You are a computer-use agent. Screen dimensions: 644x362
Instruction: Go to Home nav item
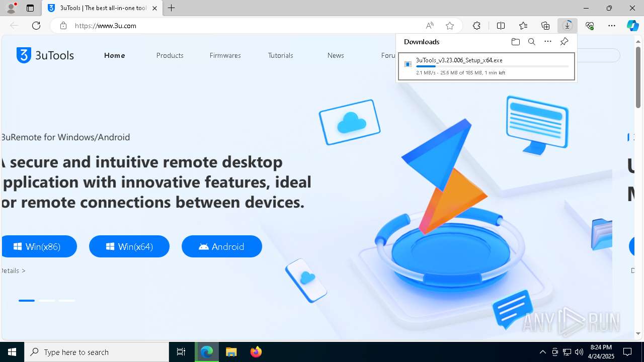point(115,55)
